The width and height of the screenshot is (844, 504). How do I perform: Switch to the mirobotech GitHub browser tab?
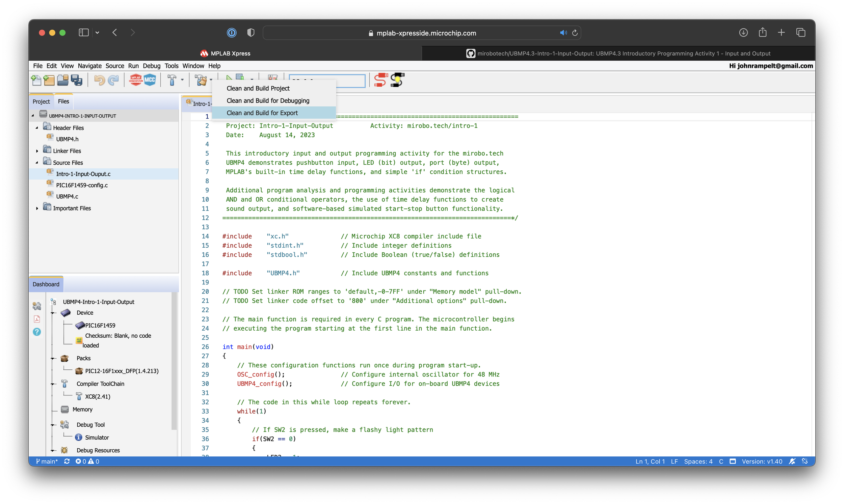click(x=618, y=53)
